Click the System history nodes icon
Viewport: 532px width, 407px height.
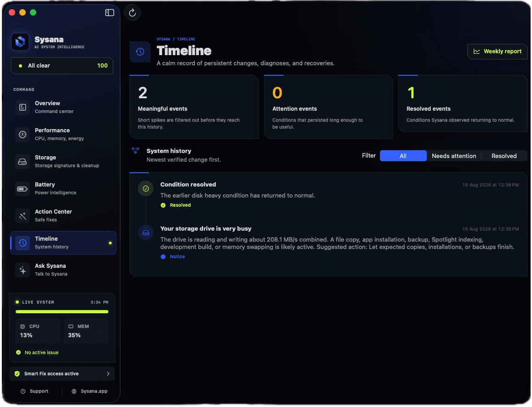point(136,150)
